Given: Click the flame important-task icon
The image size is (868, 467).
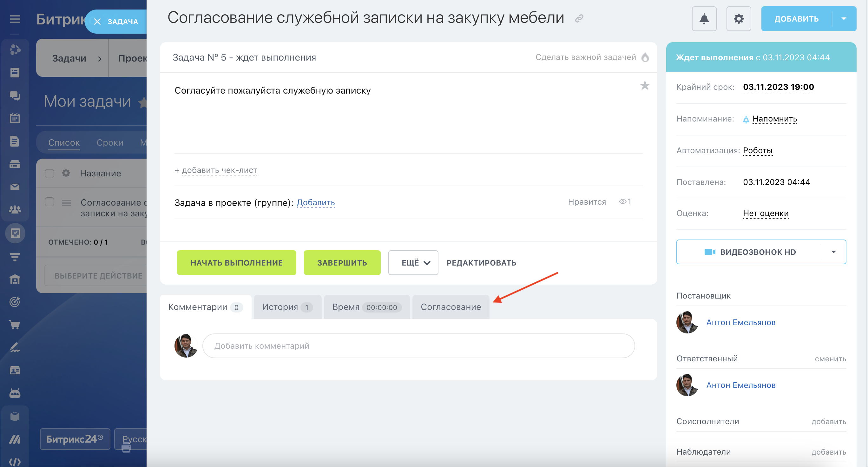Looking at the screenshot, I should pos(645,57).
